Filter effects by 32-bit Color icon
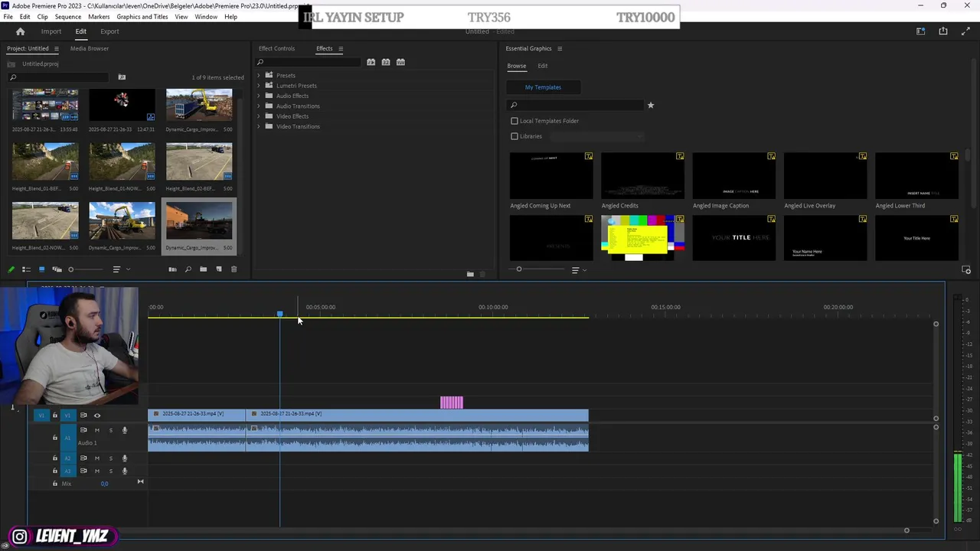The height and width of the screenshot is (551, 980). tap(386, 62)
